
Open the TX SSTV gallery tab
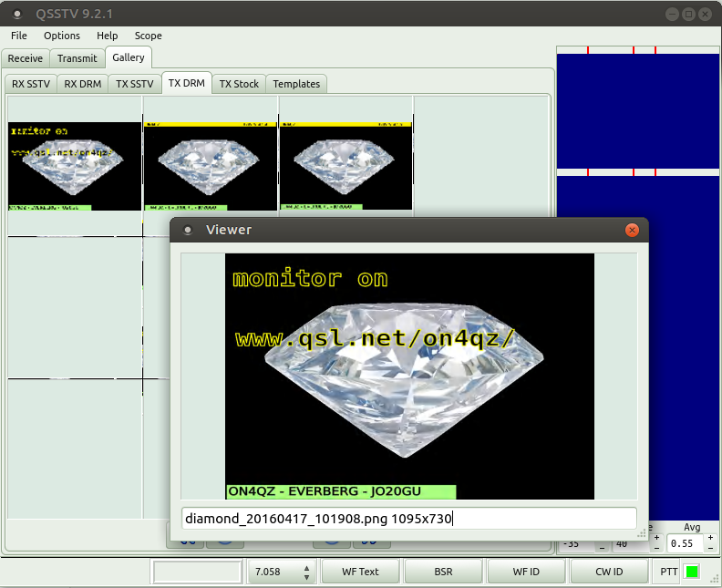[x=134, y=84]
